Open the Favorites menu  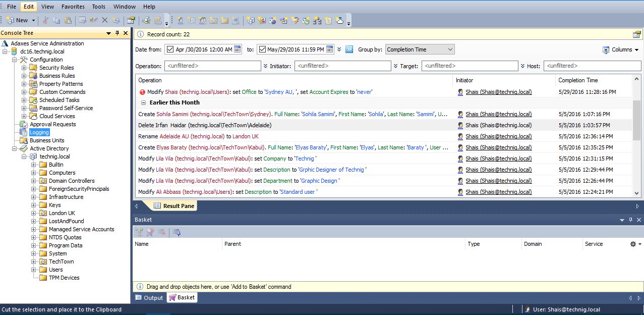73,7
